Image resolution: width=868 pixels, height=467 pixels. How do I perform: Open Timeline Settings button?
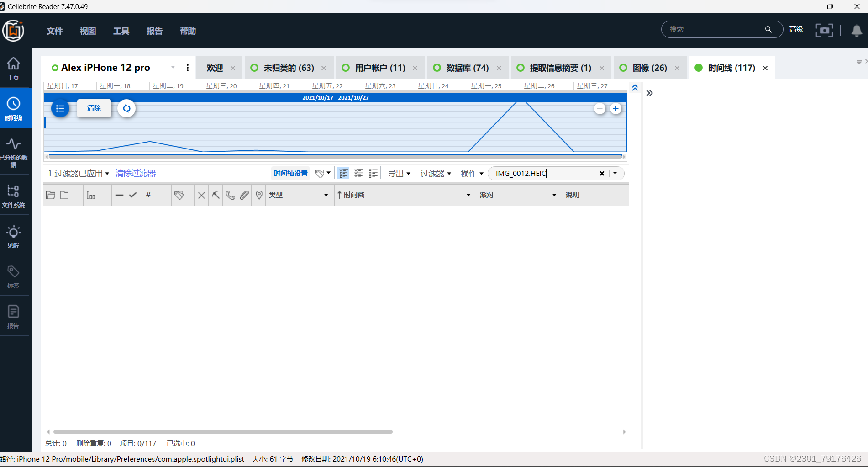(290, 174)
